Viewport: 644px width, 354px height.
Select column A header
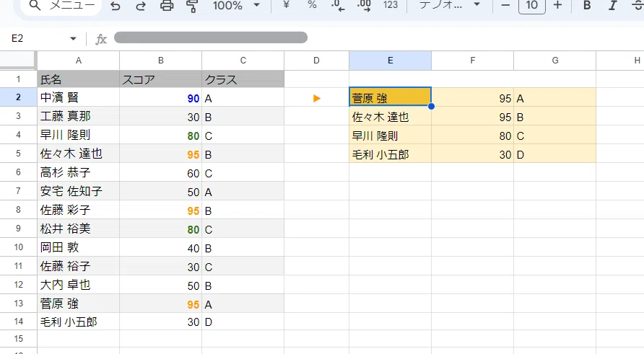point(79,61)
